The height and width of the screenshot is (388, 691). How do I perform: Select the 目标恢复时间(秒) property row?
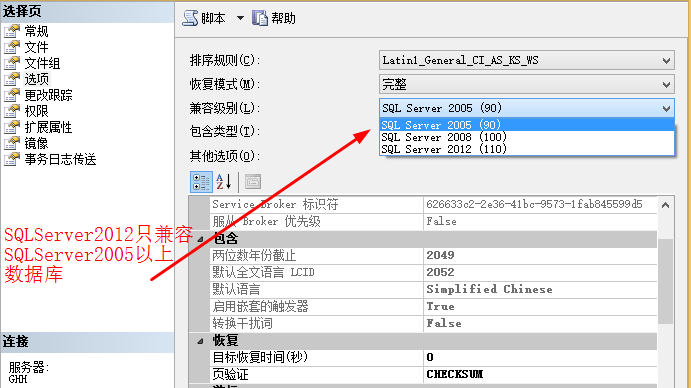433,357
